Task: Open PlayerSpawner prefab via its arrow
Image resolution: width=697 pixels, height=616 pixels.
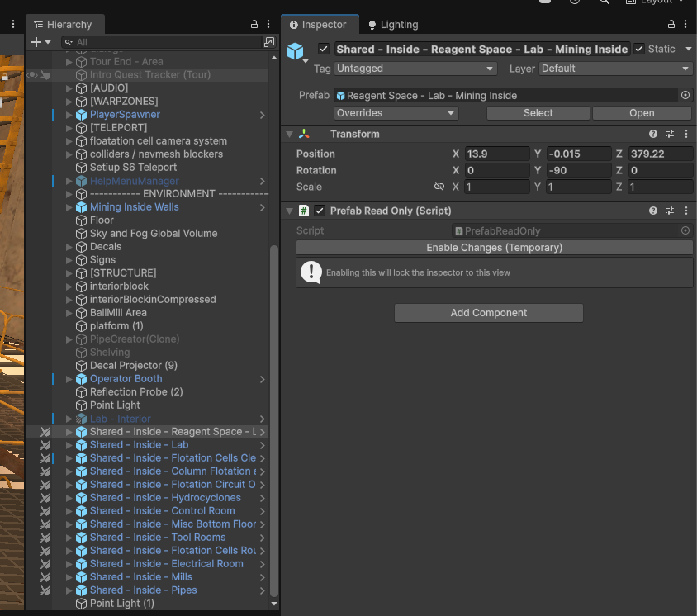Action: click(263, 115)
